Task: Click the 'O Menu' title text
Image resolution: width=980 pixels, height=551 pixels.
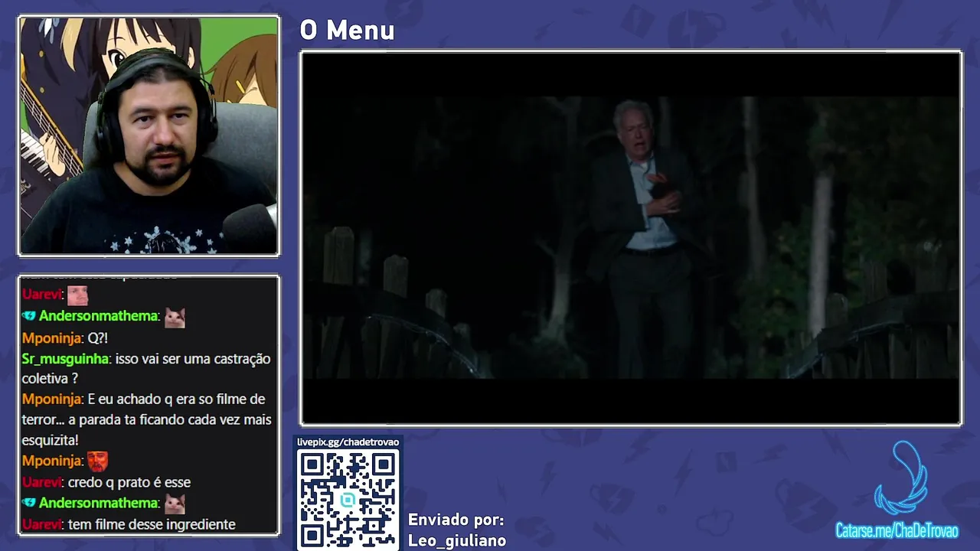Action: [x=347, y=31]
